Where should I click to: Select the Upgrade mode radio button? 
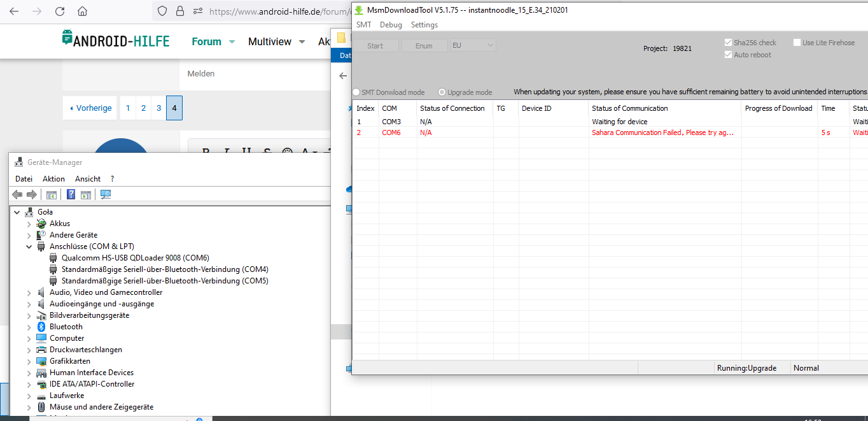pyautogui.click(x=442, y=92)
